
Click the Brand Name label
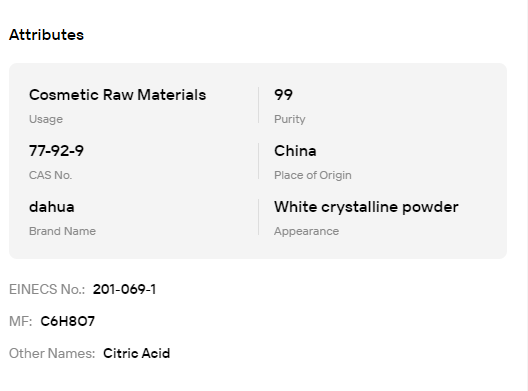pos(63,231)
